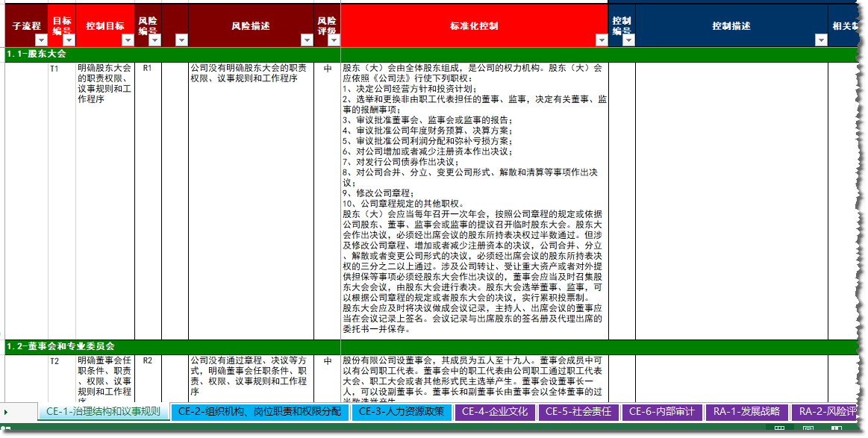Select the T1 target number cell
This screenshot has width=868, height=438.
62,201
